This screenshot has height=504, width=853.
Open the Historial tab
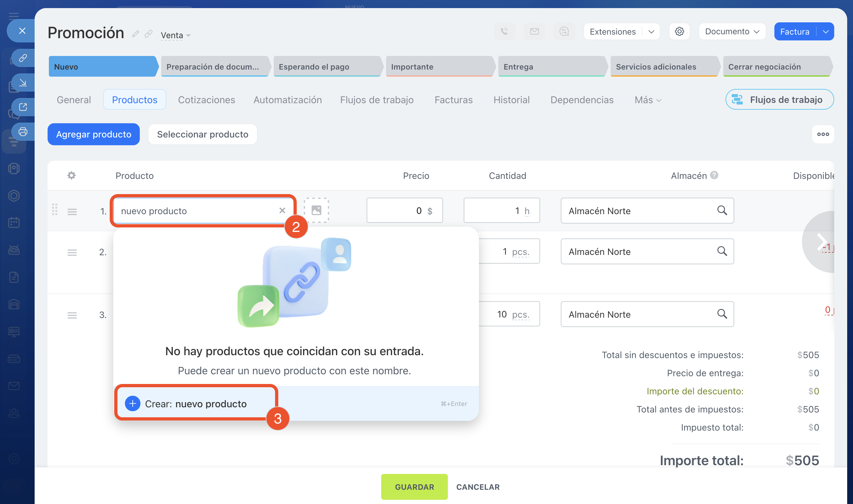pyautogui.click(x=511, y=100)
